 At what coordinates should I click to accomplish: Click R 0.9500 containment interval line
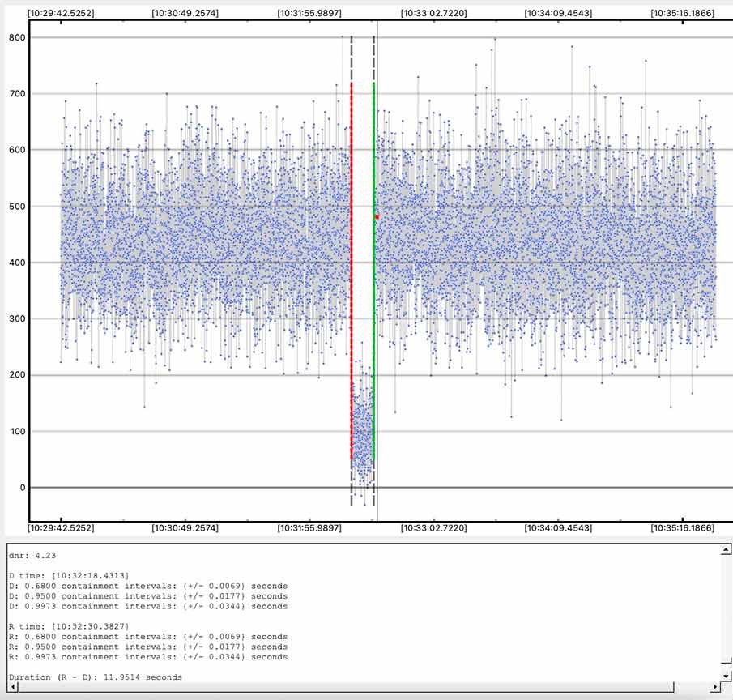(x=148, y=647)
